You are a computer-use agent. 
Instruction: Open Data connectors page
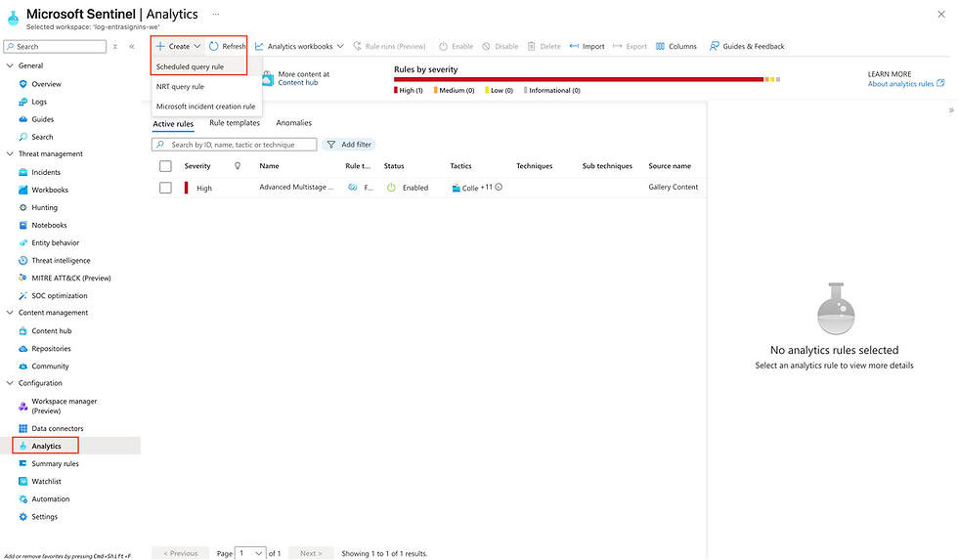[x=58, y=429]
